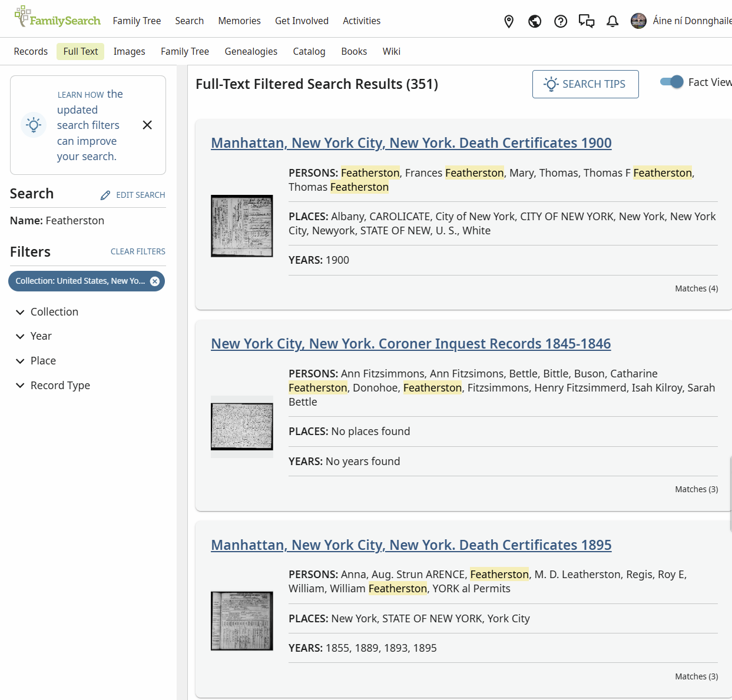Select the Full Text tab

point(81,52)
